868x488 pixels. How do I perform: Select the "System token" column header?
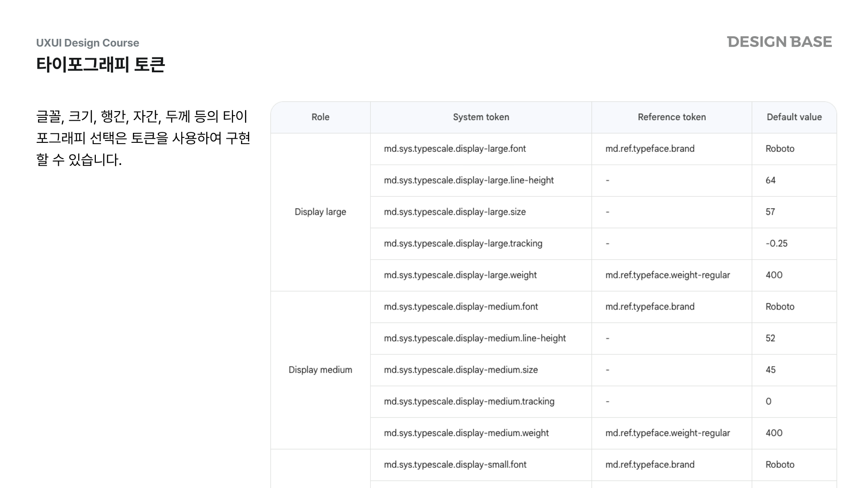pos(481,117)
